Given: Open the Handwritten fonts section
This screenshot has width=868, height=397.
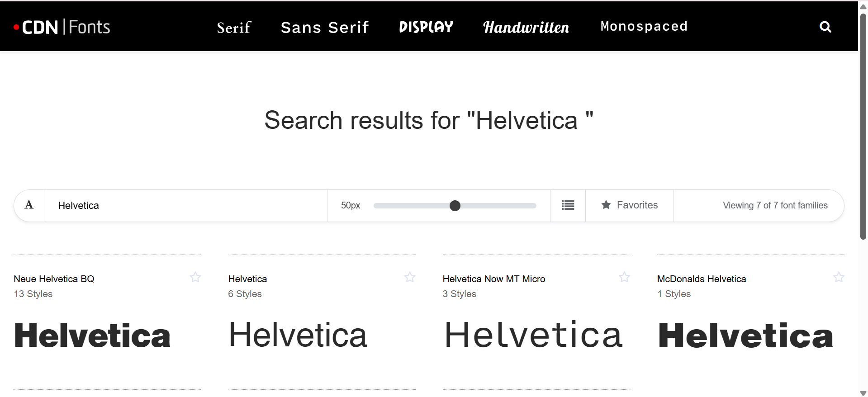Looking at the screenshot, I should (526, 27).
